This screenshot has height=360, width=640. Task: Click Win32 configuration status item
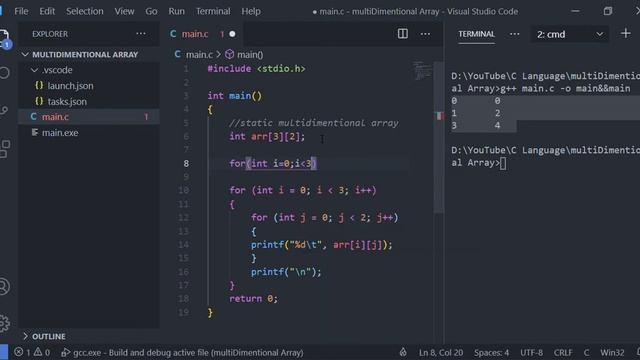[612, 352]
